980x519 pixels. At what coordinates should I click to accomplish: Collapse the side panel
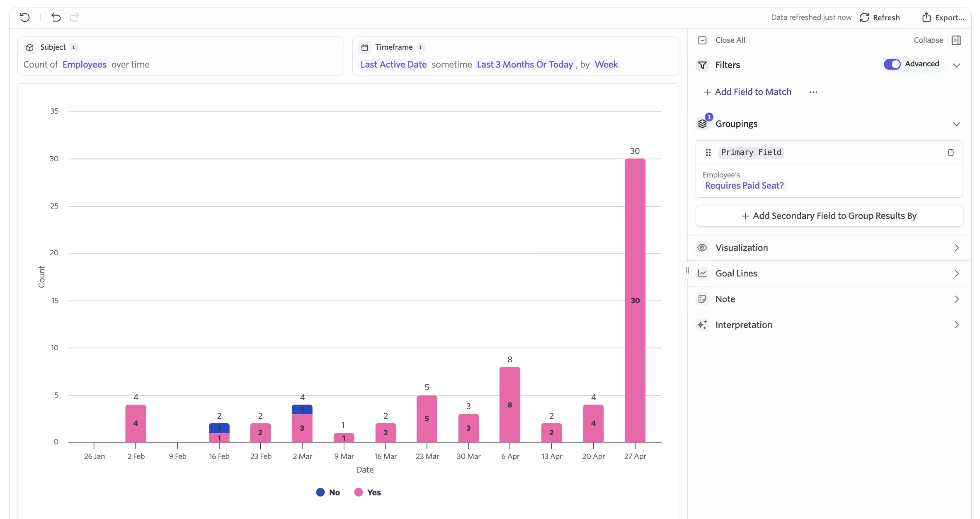pos(956,40)
